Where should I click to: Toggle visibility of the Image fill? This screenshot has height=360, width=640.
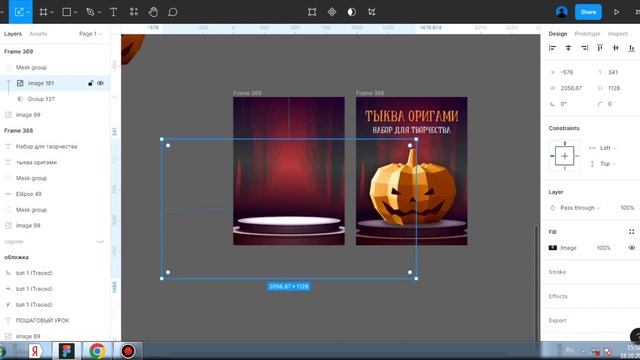[631, 248]
